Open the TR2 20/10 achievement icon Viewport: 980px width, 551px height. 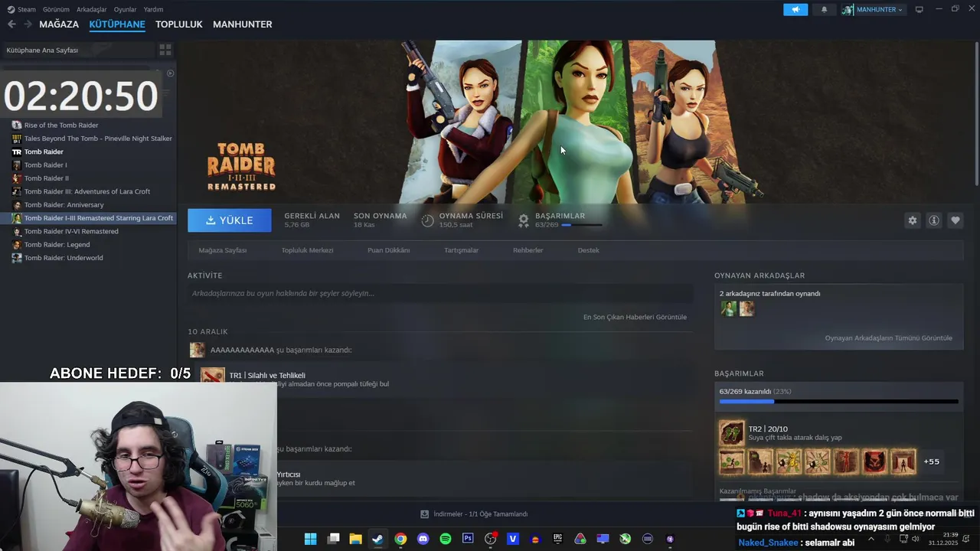point(732,433)
